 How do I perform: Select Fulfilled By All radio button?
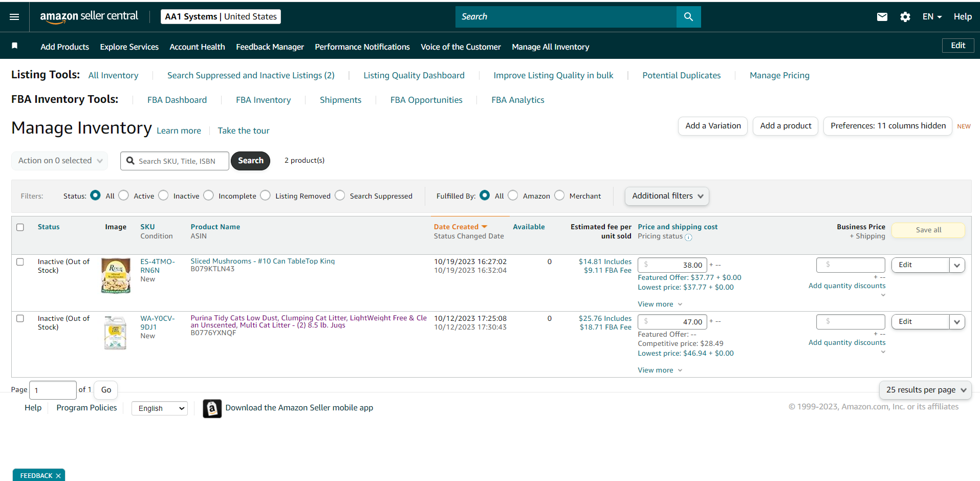tap(485, 195)
